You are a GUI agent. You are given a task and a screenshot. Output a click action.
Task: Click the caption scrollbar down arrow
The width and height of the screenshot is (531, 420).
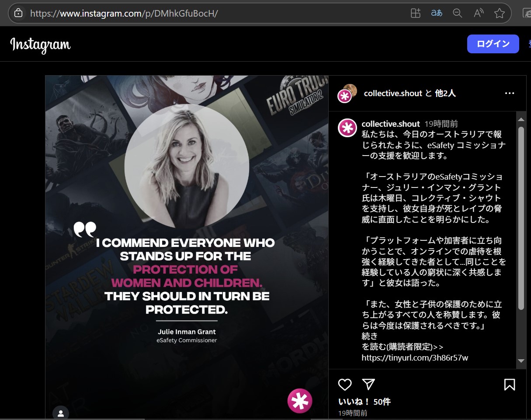(x=521, y=361)
